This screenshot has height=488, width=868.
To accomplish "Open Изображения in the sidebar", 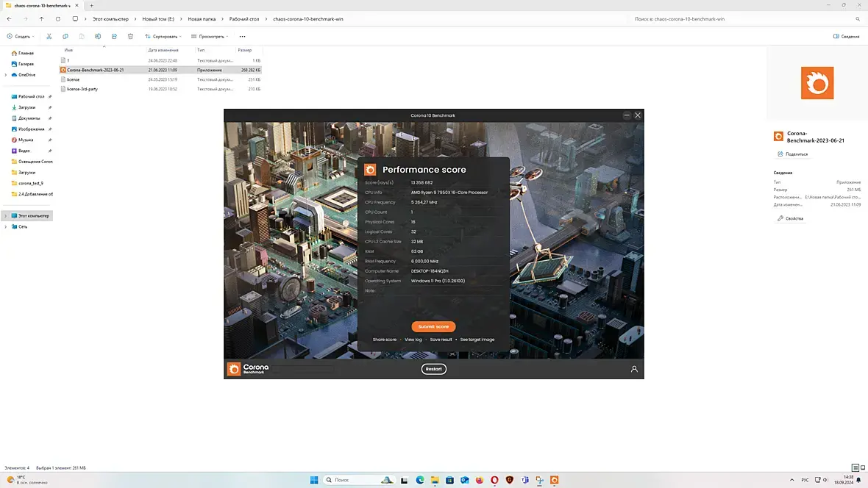I will click(x=31, y=129).
